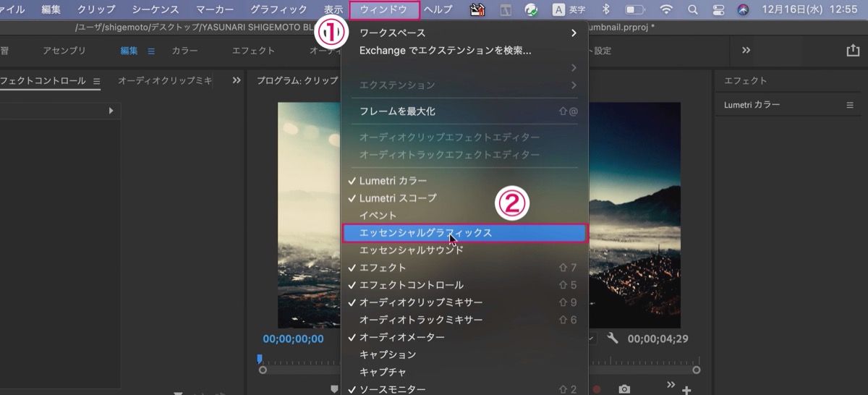Viewport: 868px width, 395px height.
Task: Expand the ワークスペース submenu
Action: [464, 33]
